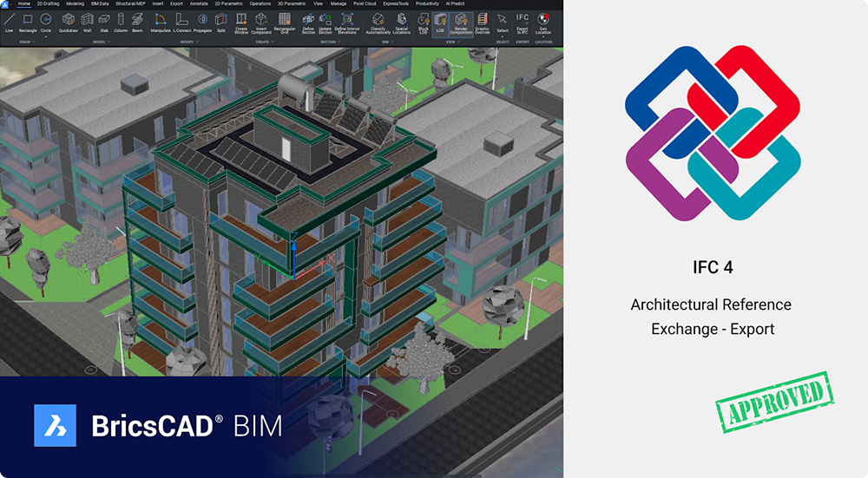
Task: Expand the View panel group
Action: point(453,42)
